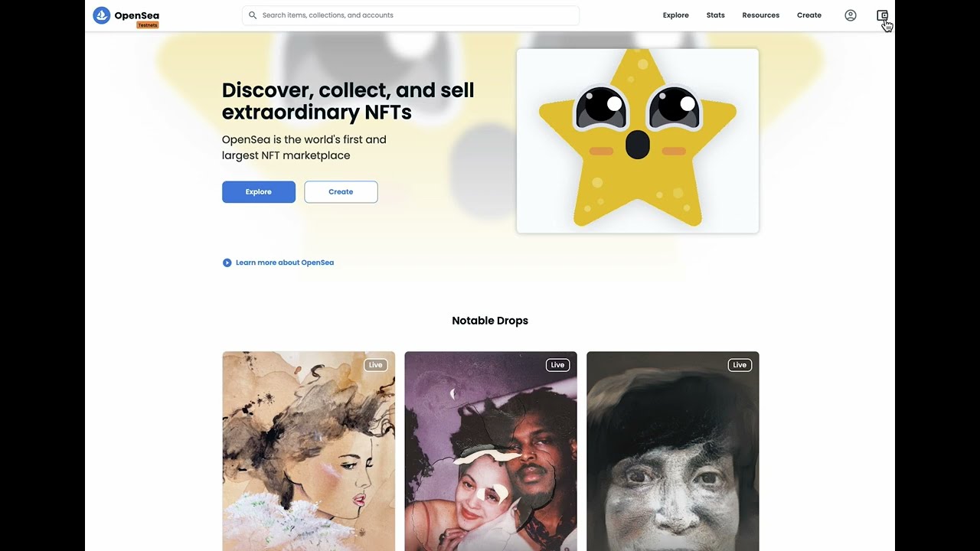
Task: Open the star NFT featured image
Action: pos(638,141)
